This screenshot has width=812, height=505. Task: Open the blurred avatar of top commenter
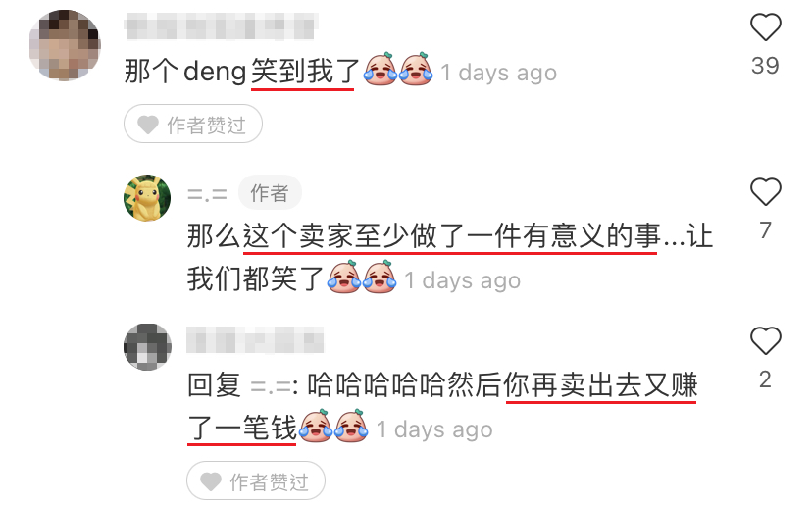tap(65, 45)
